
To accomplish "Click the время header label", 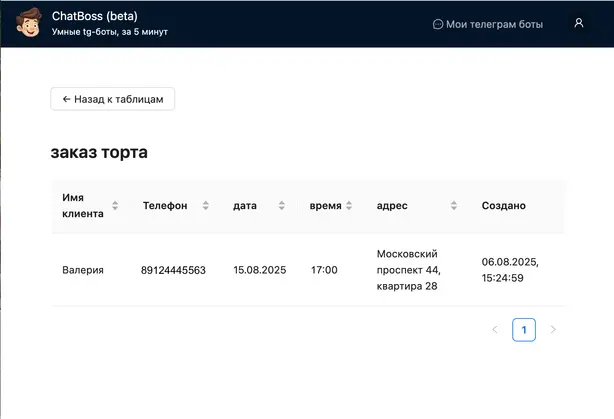I will (325, 206).
